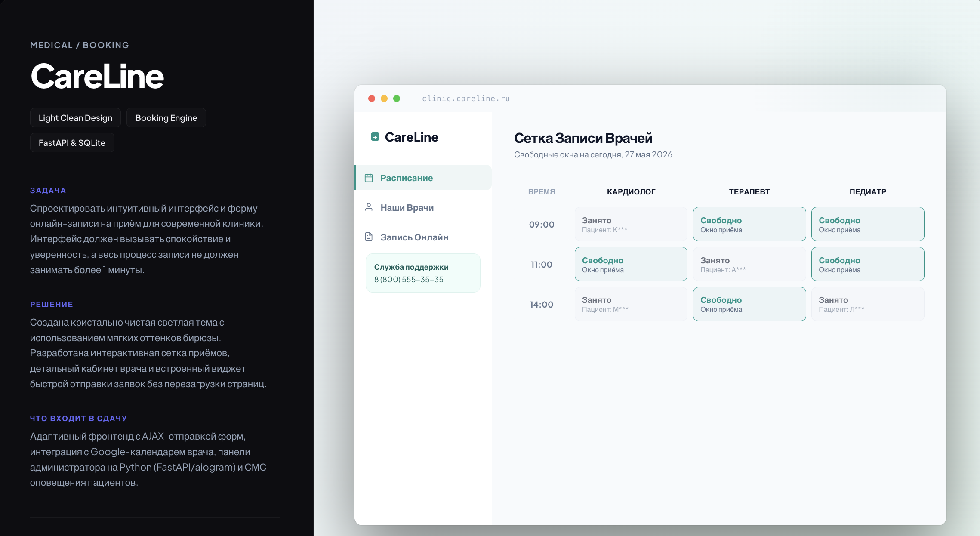Click the person icon beside Наши Врачи
This screenshot has width=980, height=536.
pos(369,207)
